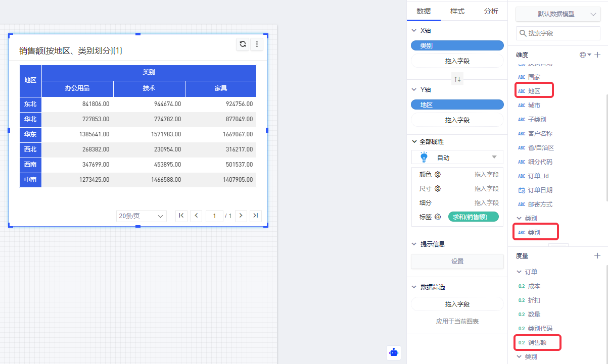Open the 默认数据模型 dropdown
The width and height of the screenshot is (608, 364).
pyautogui.click(x=558, y=14)
